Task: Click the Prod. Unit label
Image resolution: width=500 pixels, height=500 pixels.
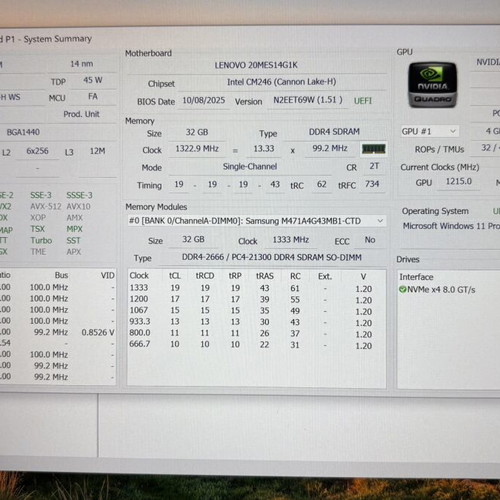Action: pyautogui.click(x=81, y=114)
